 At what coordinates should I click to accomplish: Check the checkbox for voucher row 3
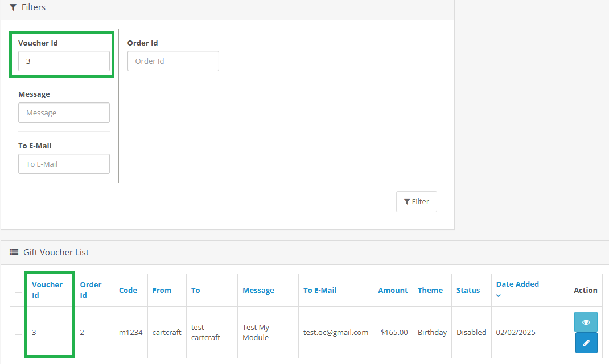(18, 332)
